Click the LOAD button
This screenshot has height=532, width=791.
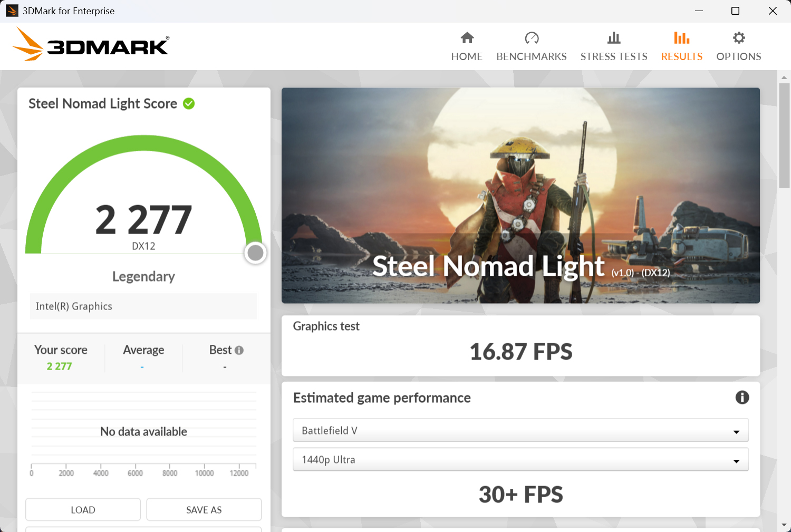pos(82,509)
